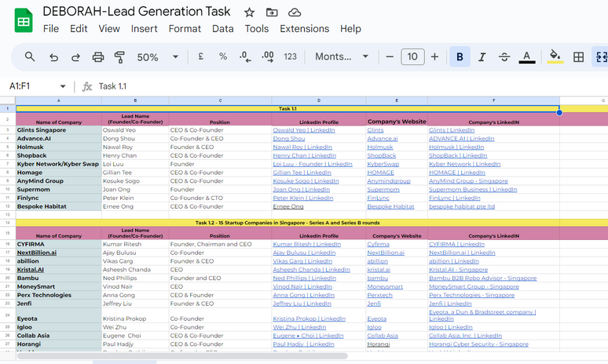Star the DEBORAH-Lead Generation Task document
This screenshot has height=364, width=608.
point(249,13)
